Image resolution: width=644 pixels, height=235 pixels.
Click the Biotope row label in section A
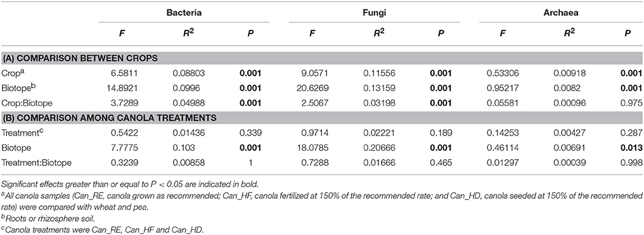pos(16,87)
